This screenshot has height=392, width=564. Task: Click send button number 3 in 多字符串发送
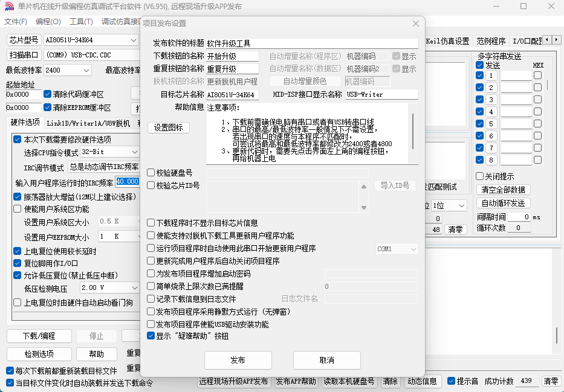coord(491,100)
